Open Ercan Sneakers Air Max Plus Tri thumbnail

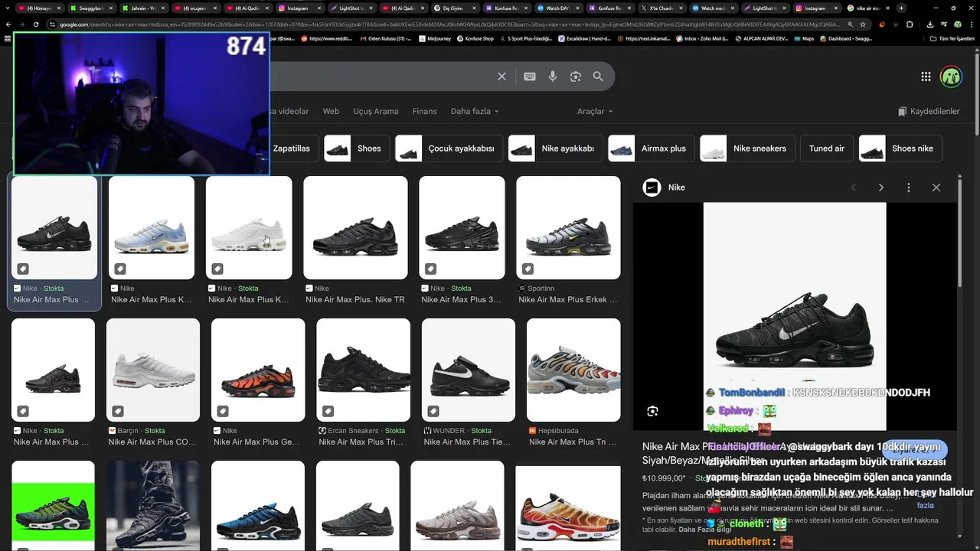coord(363,370)
